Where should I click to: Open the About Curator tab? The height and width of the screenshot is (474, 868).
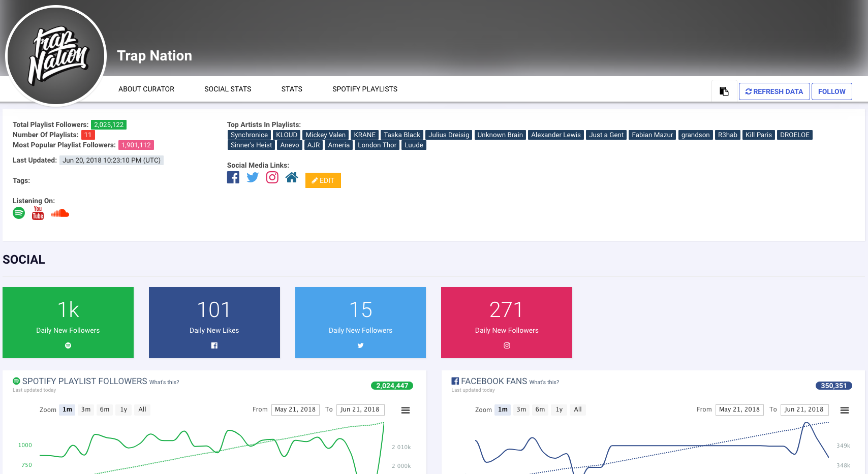point(146,89)
